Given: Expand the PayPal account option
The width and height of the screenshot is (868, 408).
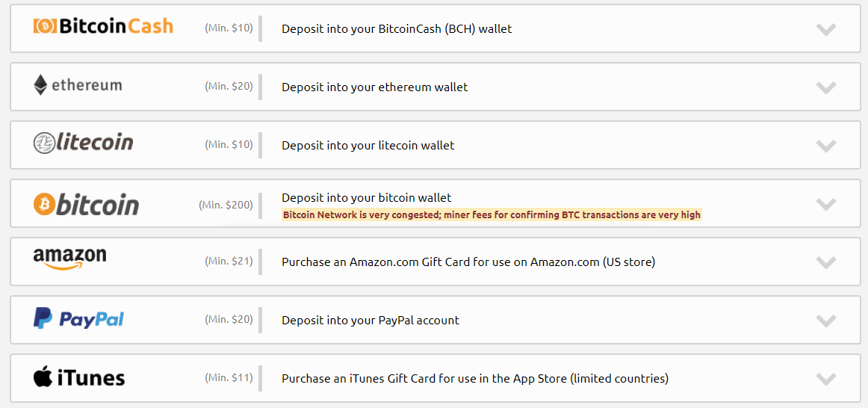Looking at the screenshot, I should (825, 321).
